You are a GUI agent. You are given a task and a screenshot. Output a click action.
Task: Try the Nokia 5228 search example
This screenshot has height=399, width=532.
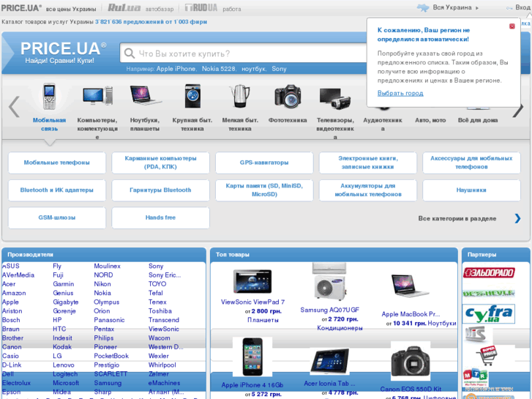tap(219, 69)
